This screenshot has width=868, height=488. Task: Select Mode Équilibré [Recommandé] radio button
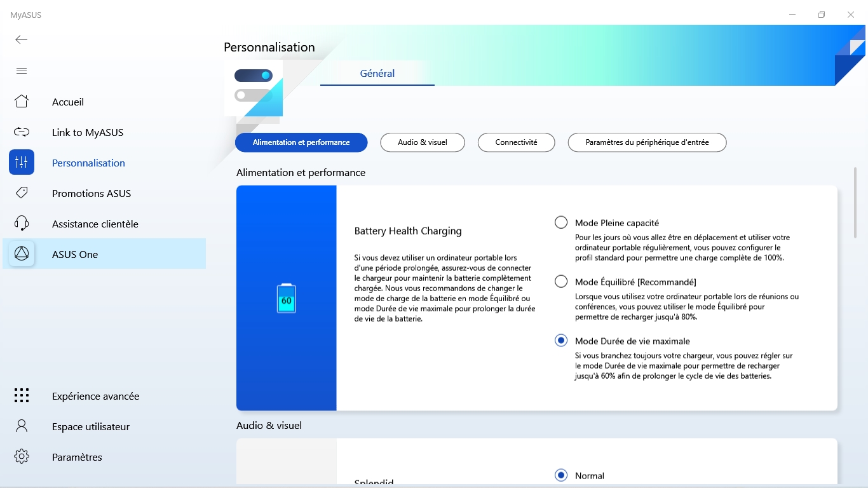(x=561, y=281)
